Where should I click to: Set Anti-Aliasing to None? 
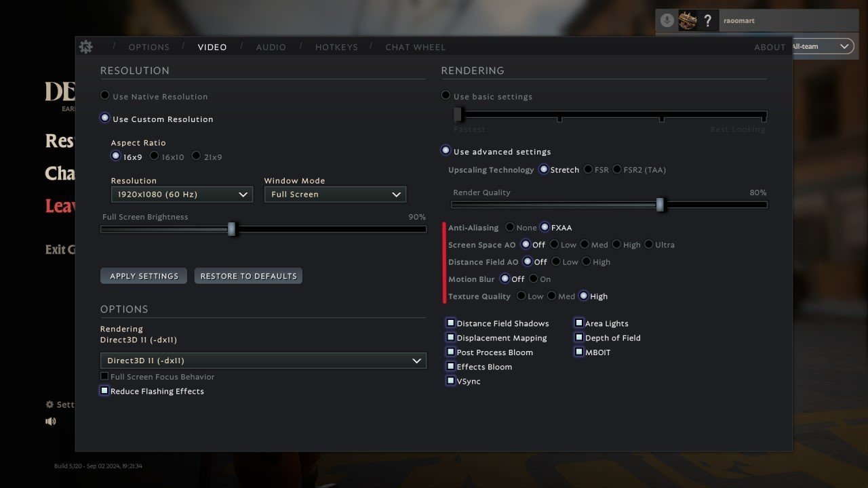(x=509, y=227)
